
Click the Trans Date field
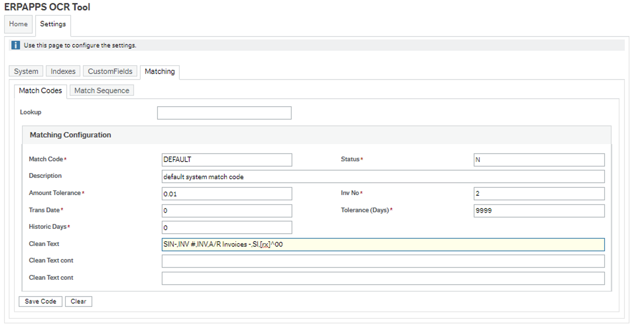click(227, 211)
